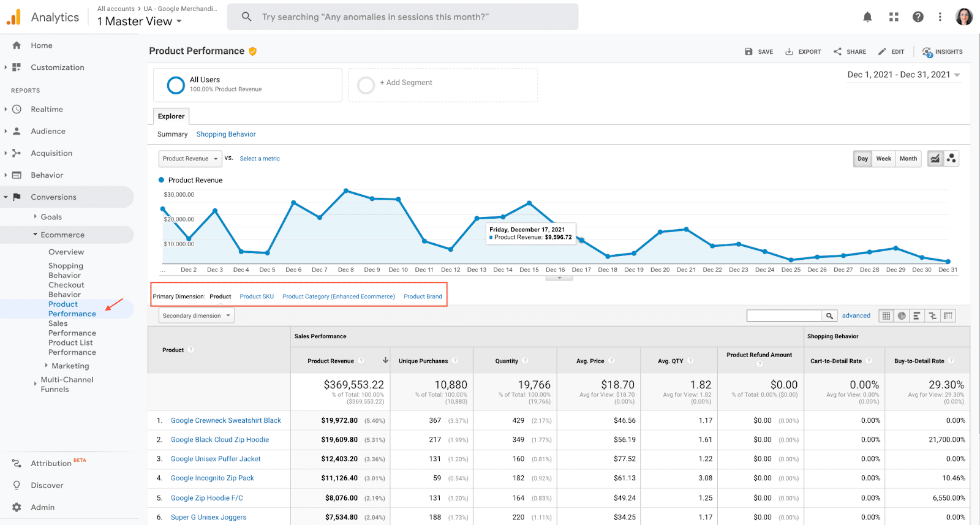Image resolution: width=980 pixels, height=525 pixels.
Task: Click the Customization dashboard icon
Action: pyautogui.click(x=17, y=67)
